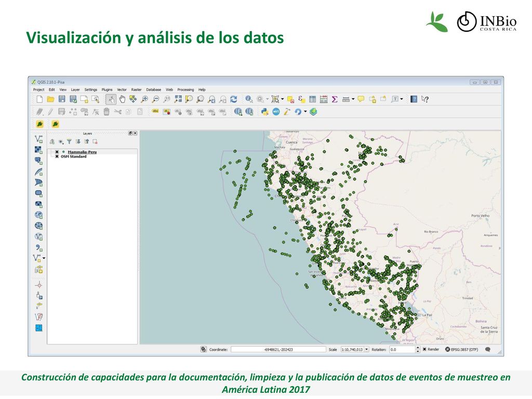Click first green plugin icon on yellow

click(x=39, y=124)
